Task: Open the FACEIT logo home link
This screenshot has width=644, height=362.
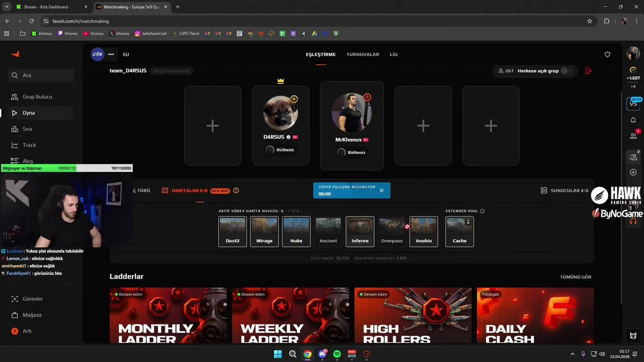Action: [x=15, y=54]
